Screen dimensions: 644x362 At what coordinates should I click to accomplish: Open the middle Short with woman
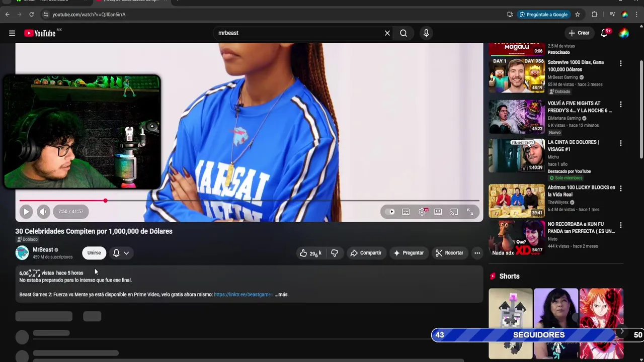coord(555,323)
